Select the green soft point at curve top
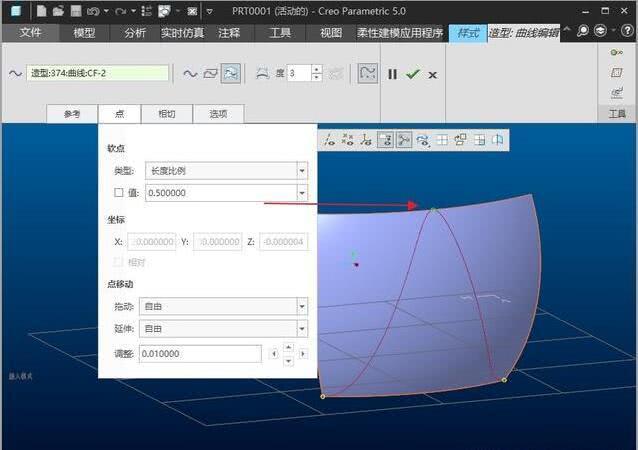 433,210
